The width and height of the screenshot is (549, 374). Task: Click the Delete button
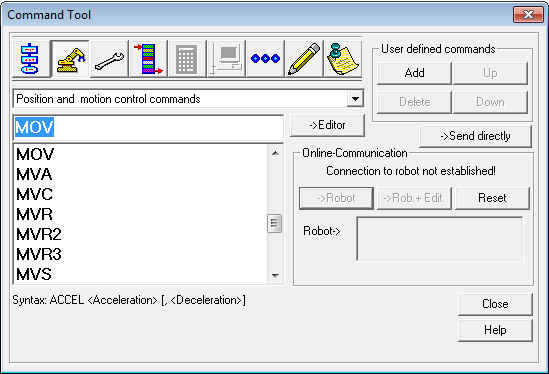tap(415, 102)
